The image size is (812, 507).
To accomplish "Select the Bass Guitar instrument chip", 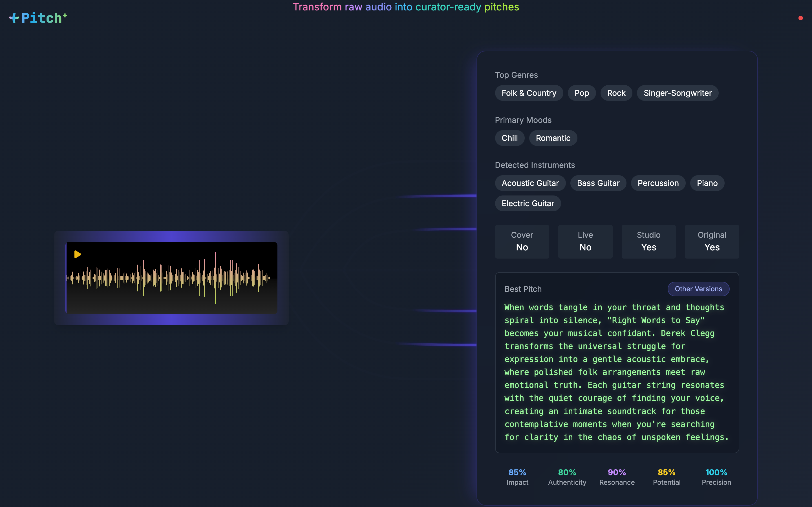I will point(598,183).
